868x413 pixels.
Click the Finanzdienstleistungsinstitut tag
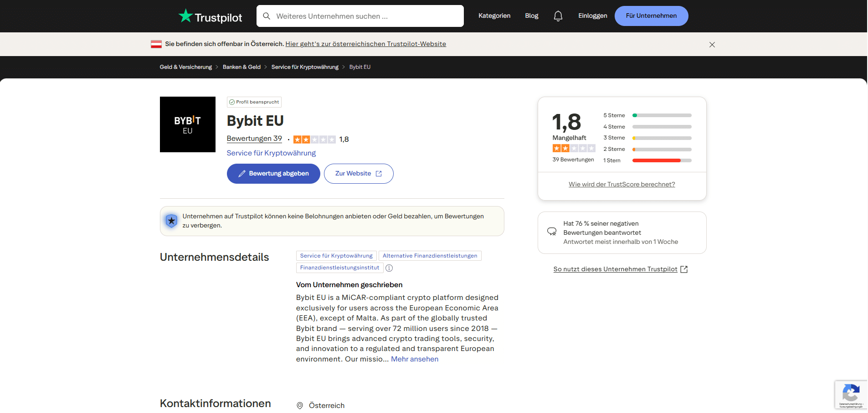point(339,268)
